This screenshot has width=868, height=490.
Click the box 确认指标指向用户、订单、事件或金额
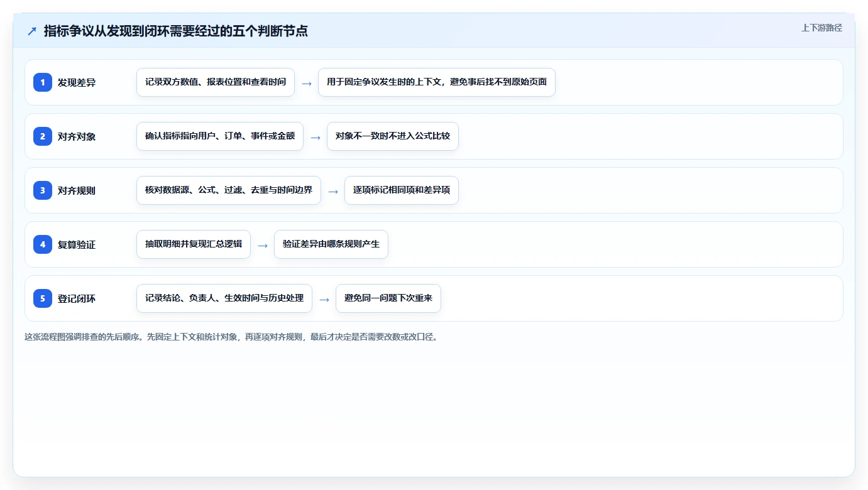coord(220,136)
